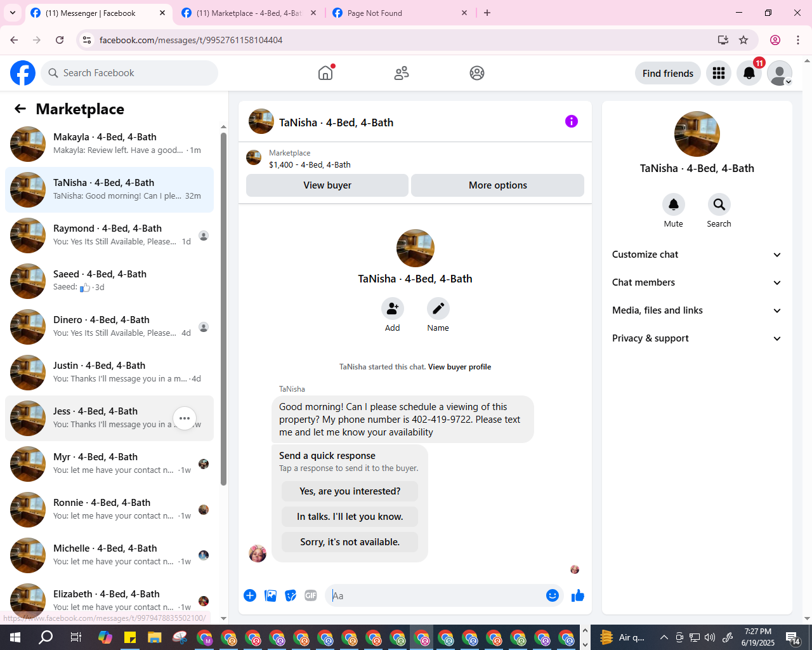Viewport: 812px width, 650px height.
Task: Show hidden system tray icons chevron
Action: pos(664,637)
